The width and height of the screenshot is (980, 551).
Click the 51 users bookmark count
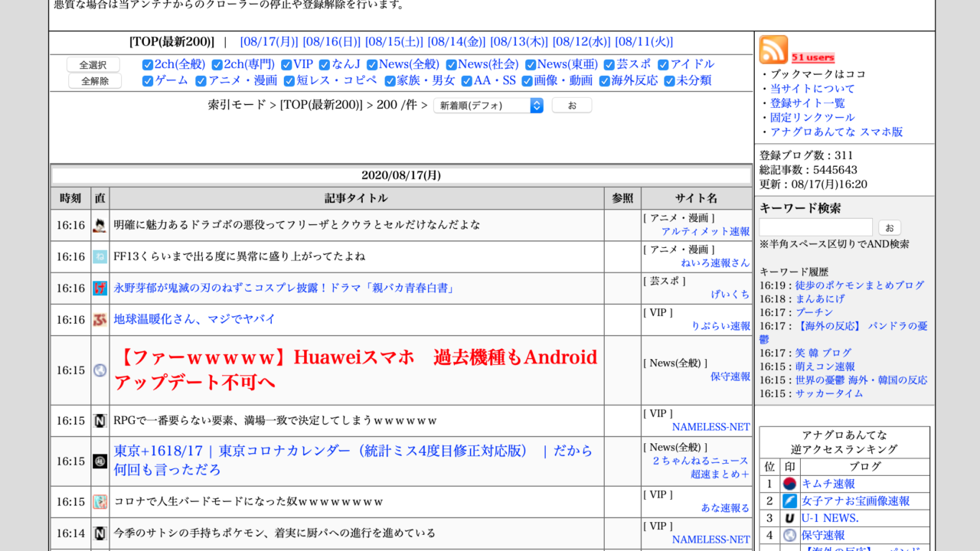click(x=813, y=57)
